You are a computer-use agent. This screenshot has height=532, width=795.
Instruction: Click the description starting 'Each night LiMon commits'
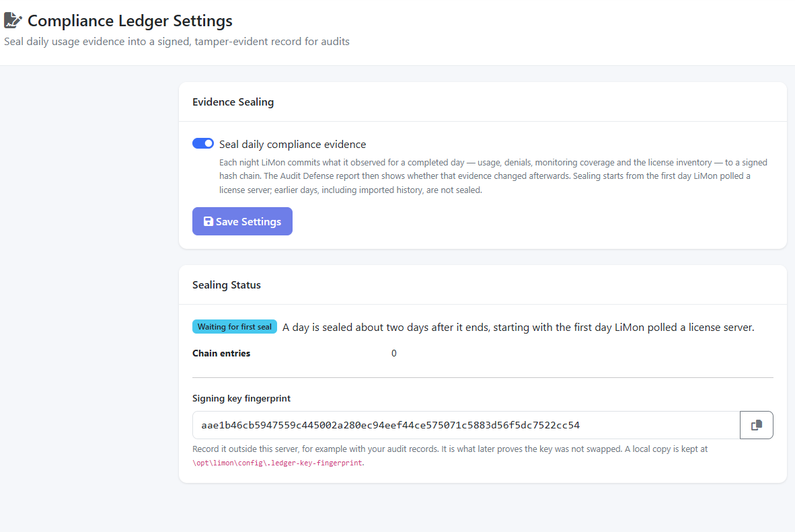[493, 176]
